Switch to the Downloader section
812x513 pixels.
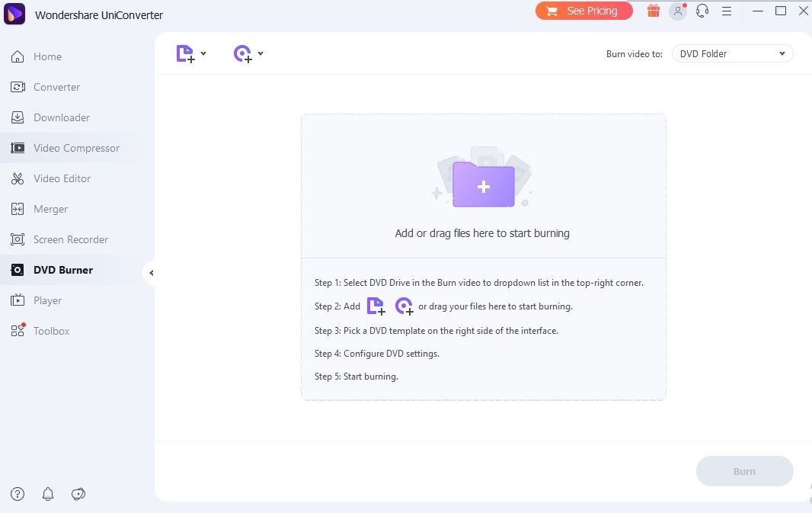[62, 117]
